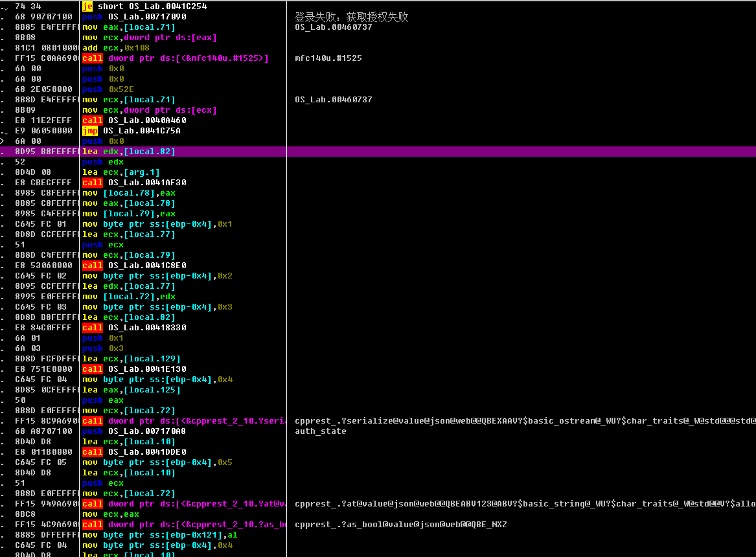Select hex bytes '68 90707100'
Viewport: 756px width, 557px height.
43,17
